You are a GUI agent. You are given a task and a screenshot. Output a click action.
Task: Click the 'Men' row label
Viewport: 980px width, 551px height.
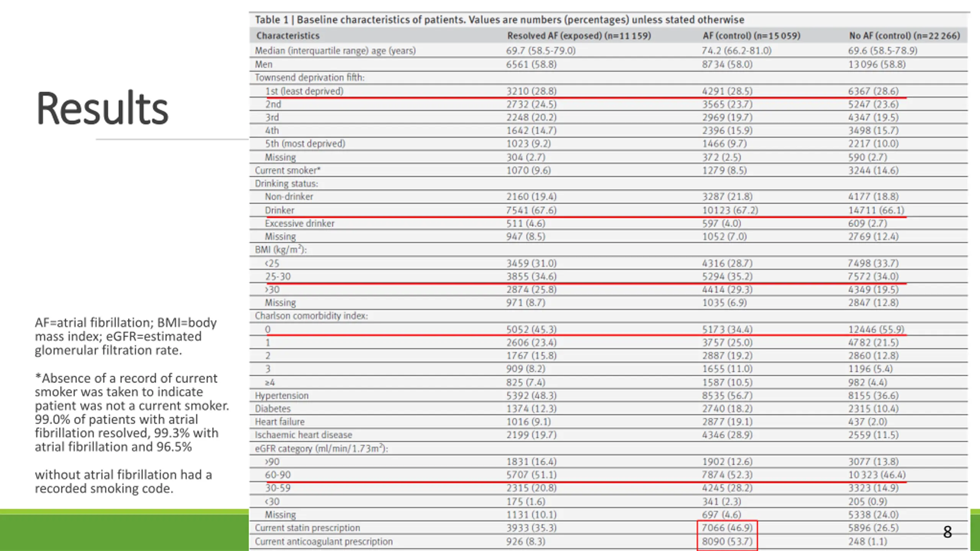tap(264, 65)
